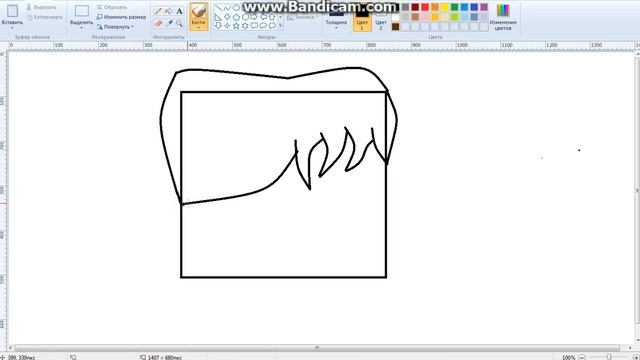Image resolution: width=640 pixels, height=360 pixels.
Task: Pick the purple color swatch
Action: tap(484, 7)
